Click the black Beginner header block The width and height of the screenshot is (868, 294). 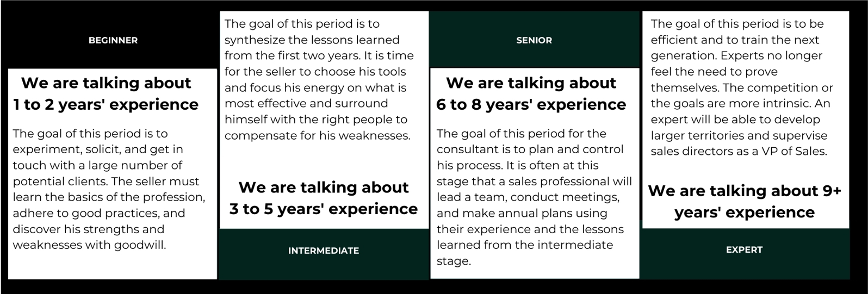pos(113,40)
